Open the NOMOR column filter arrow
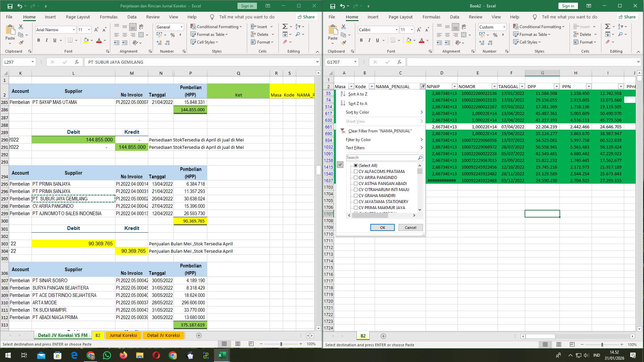 click(x=494, y=86)
